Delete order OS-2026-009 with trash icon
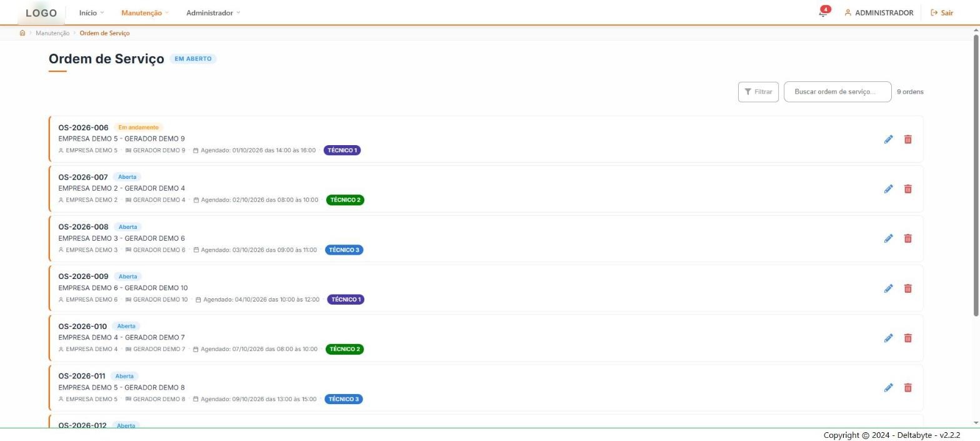The image size is (980, 441). click(x=908, y=288)
